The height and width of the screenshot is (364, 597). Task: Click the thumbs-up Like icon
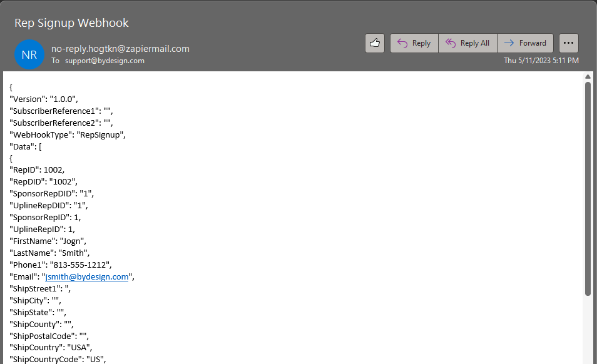[374, 43]
